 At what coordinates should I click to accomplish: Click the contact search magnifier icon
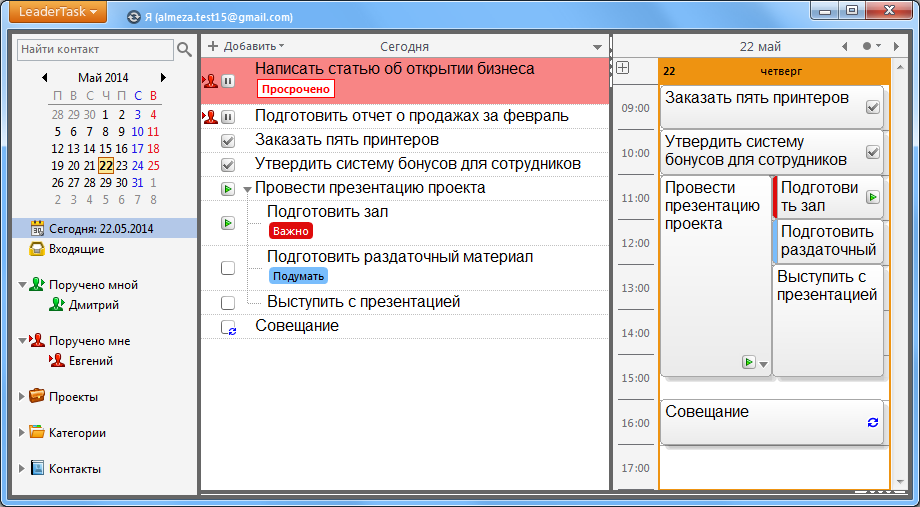coord(184,49)
